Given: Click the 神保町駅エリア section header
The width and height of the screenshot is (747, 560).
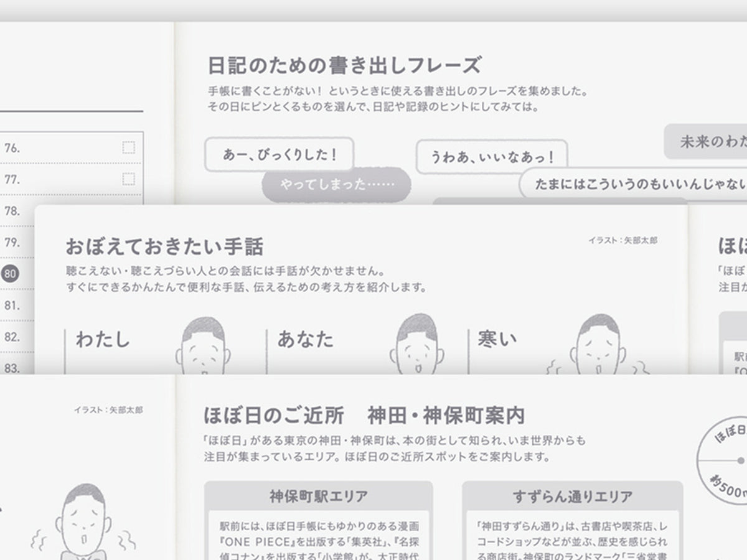Looking at the screenshot, I should coord(318,497).
